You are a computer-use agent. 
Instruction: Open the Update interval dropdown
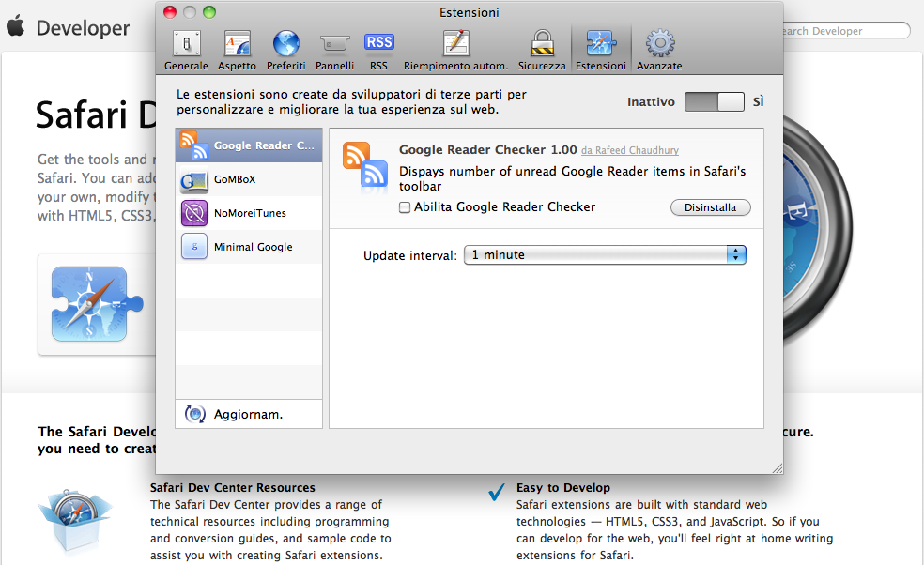pos(605,254)
